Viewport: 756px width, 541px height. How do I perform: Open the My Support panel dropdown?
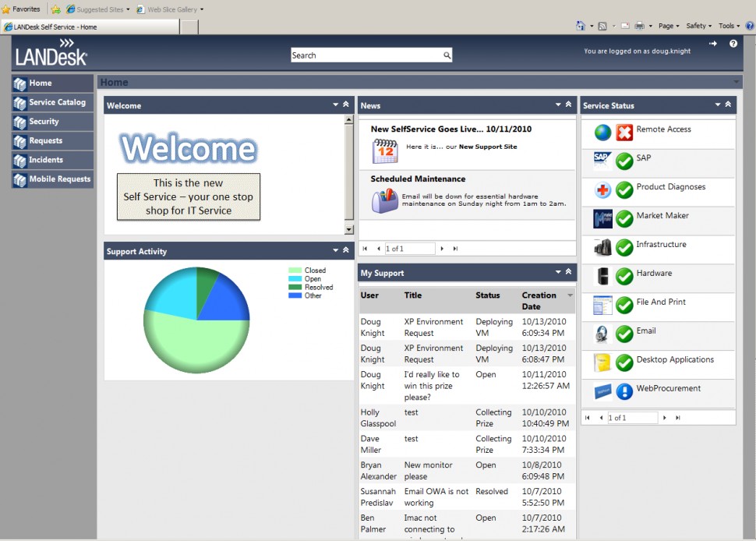click(x=558, y=272)
